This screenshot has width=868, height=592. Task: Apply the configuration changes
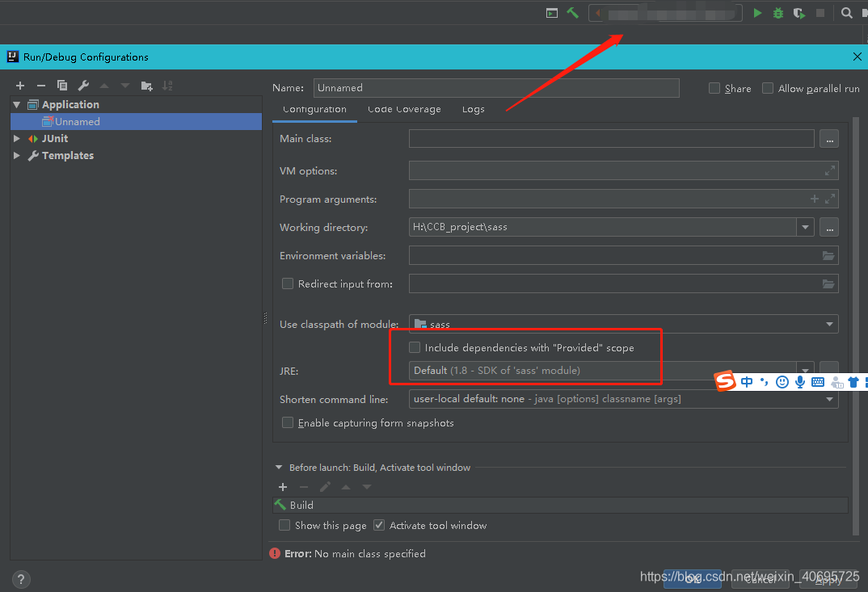click(827, 578)
